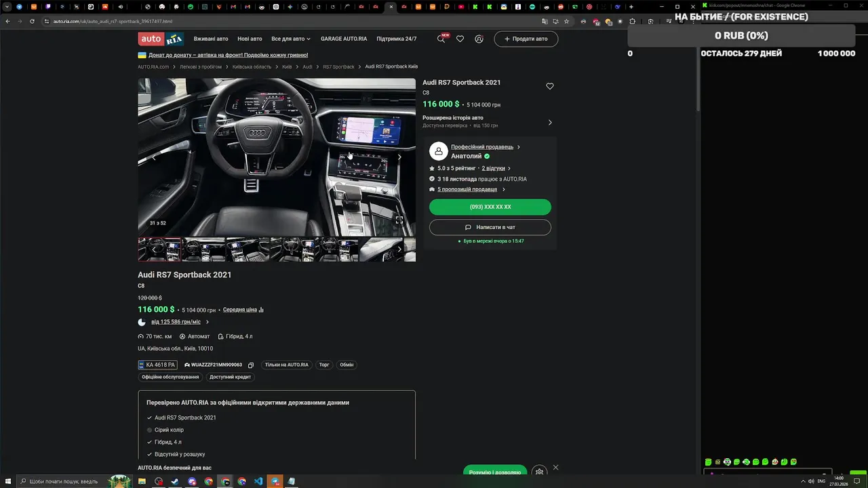The image size is (868, 488).
Task: Open the credit payment pie icon
Action: (x=142, y=322)
